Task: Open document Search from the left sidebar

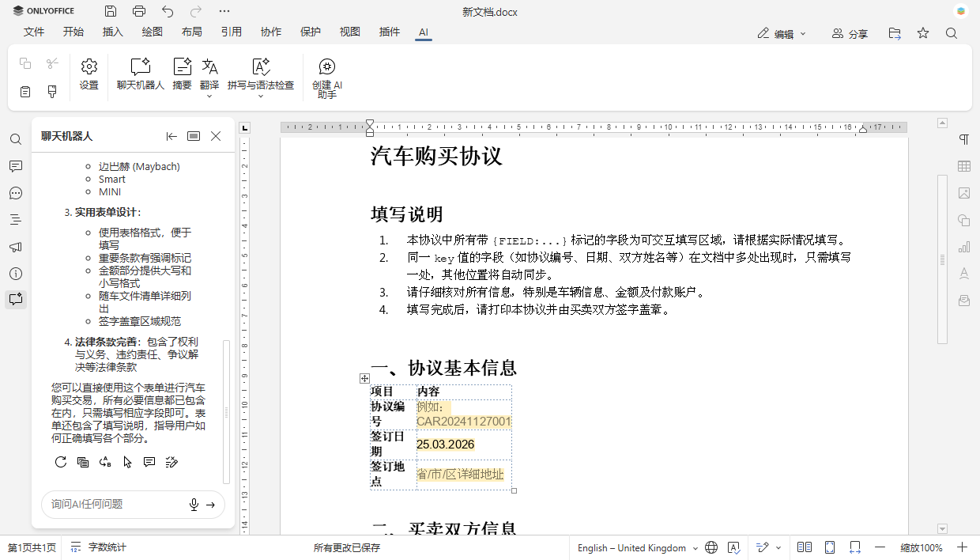Action: 16,139
